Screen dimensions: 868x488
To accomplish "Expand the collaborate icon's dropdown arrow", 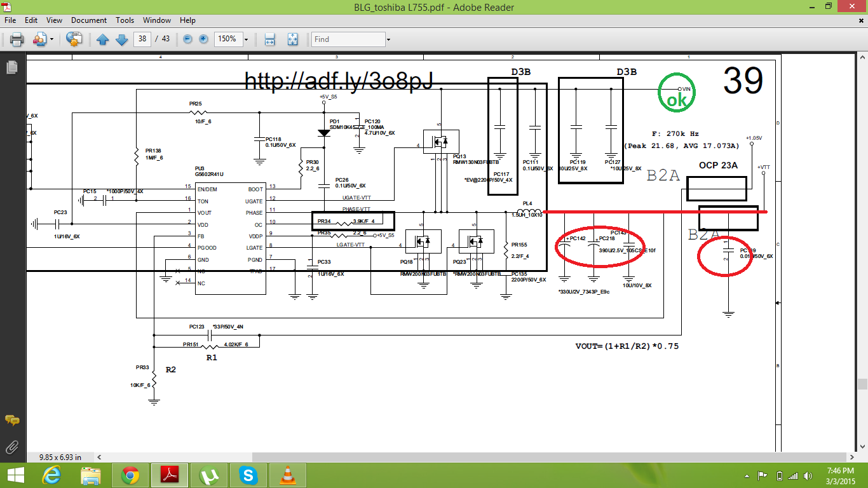I will (51, 39).
